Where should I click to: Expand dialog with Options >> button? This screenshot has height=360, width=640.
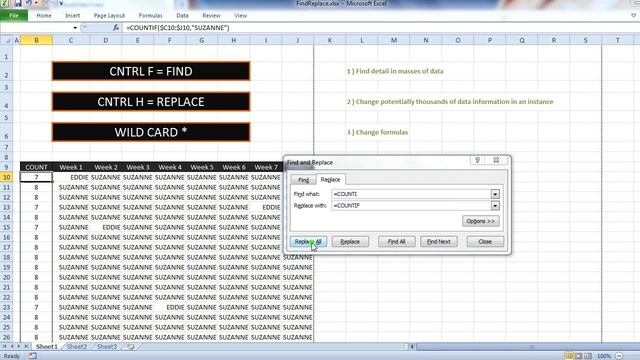(480, 221)
